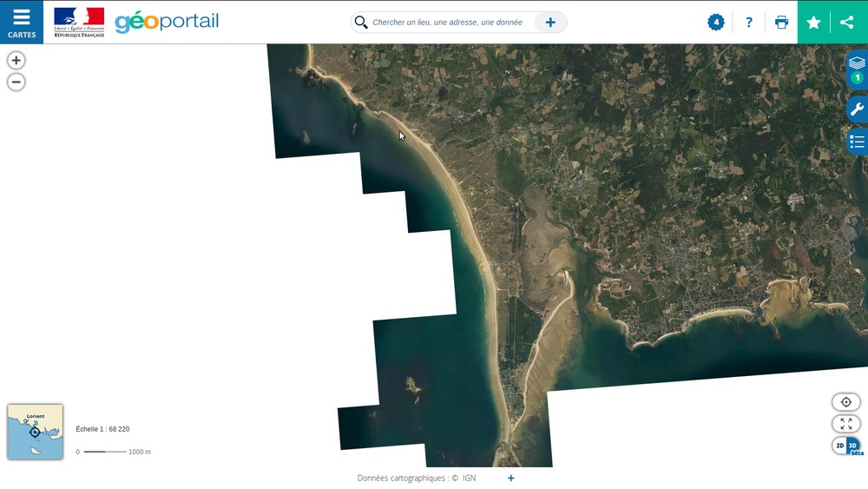Open the CARTES hamburger menu
This screenshot has width=868, height=489.
coord(22,23)
